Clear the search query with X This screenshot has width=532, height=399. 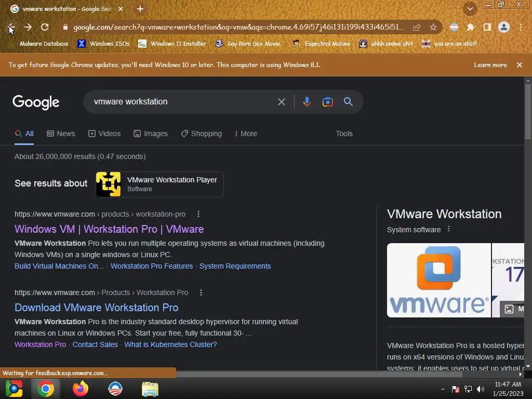click(281, 102)
